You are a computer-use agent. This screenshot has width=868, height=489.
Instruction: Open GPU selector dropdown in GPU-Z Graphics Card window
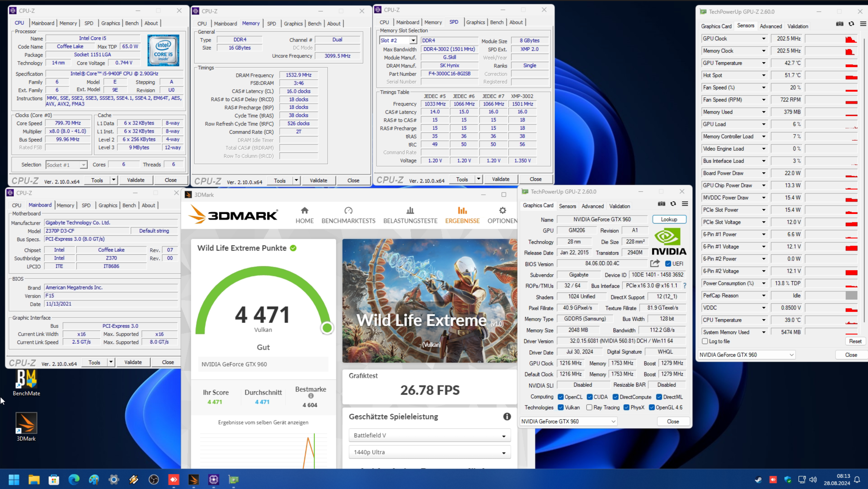(x=568, y=421)
